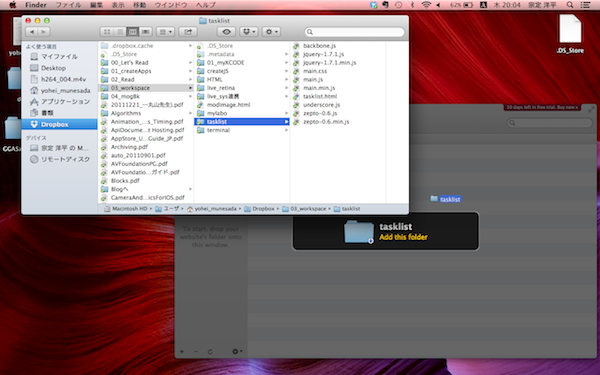This screenshot has height=375, width=600.
Task: Click the backbone.js file icon
Action: 296,46
